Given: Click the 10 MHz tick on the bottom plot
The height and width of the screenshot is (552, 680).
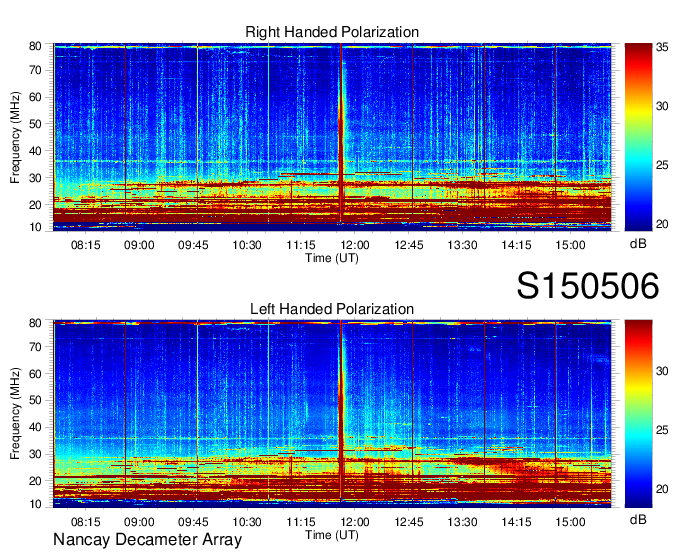Looking at the screenshot, I should (35, 504).
